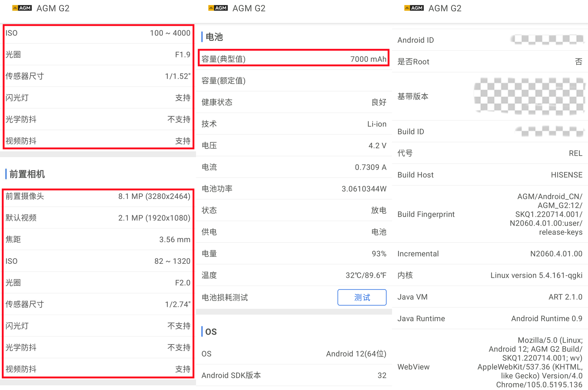Select the Java VM ART 2.1.0 row
This screenshot has width=588, height=390.
coord(490,297)
